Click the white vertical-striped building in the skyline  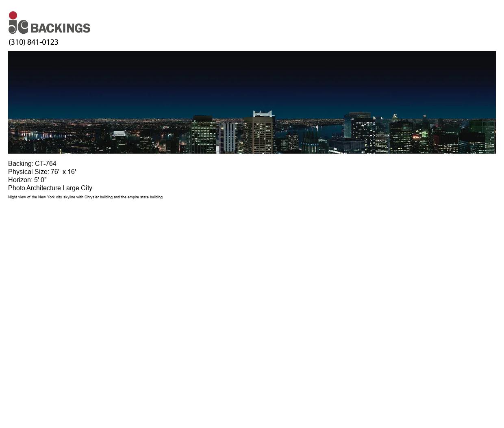coord(228,137)
